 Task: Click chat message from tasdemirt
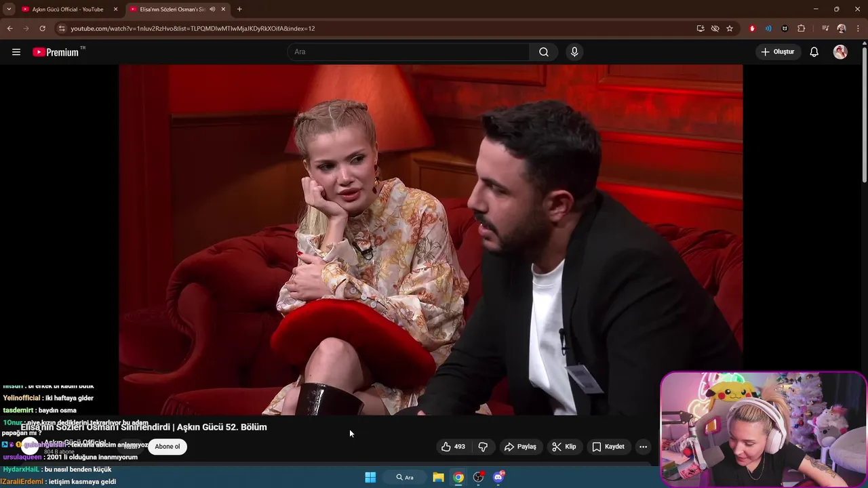[x=39, y=410]
